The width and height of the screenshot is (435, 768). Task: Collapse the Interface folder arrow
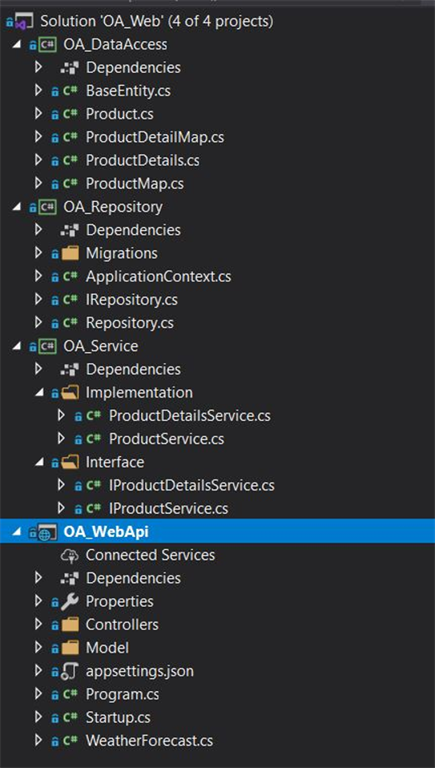40,463
